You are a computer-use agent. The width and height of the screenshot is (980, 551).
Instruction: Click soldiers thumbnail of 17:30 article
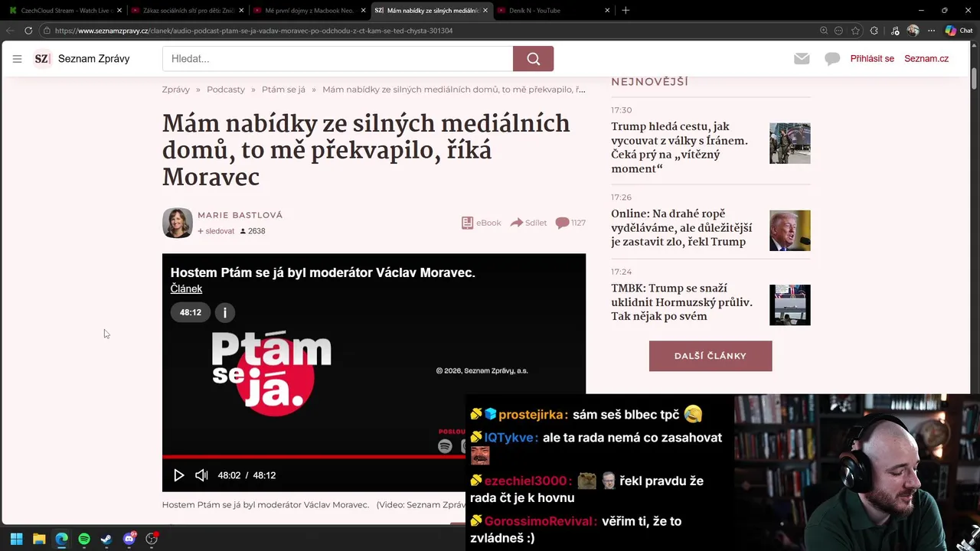789,143
